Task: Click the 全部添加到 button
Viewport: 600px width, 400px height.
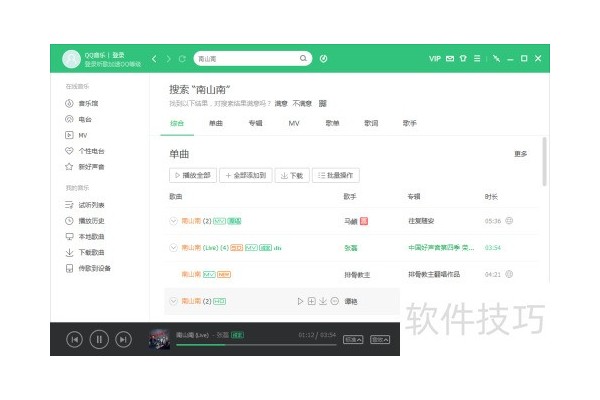Action: tap(246, 175)
